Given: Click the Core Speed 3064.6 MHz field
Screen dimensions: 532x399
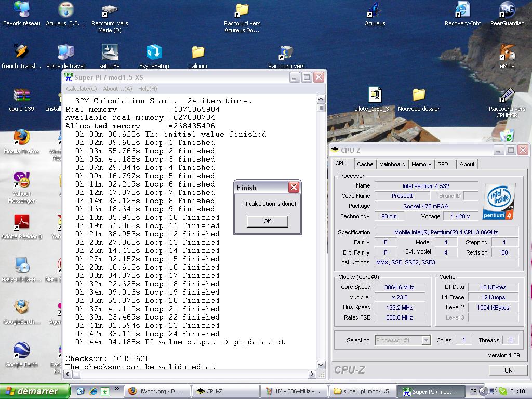Looking at the screenshot, I should 400,287.
